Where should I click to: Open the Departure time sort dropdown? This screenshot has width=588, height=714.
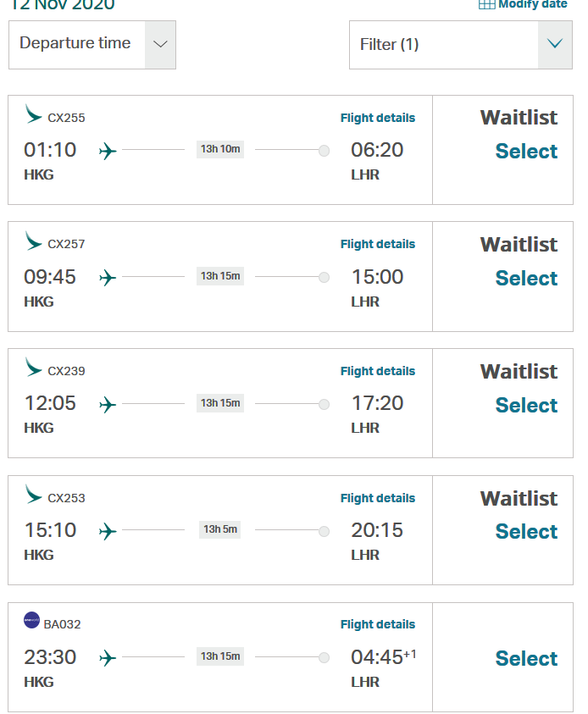(x=92, y=45)
